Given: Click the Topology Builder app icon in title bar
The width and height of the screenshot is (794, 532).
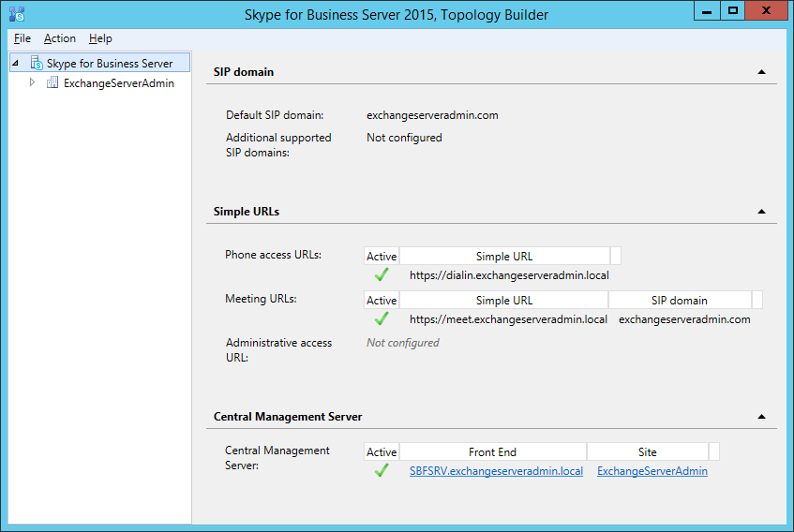Looking at the screenshot, I should coord(17,14).
